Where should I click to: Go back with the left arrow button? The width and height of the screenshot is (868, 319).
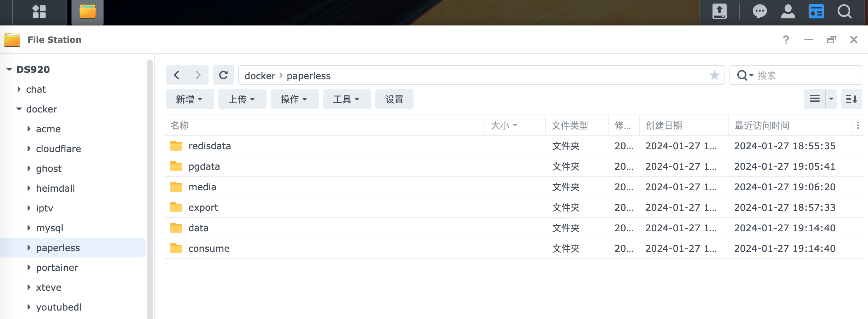[177, 75]
